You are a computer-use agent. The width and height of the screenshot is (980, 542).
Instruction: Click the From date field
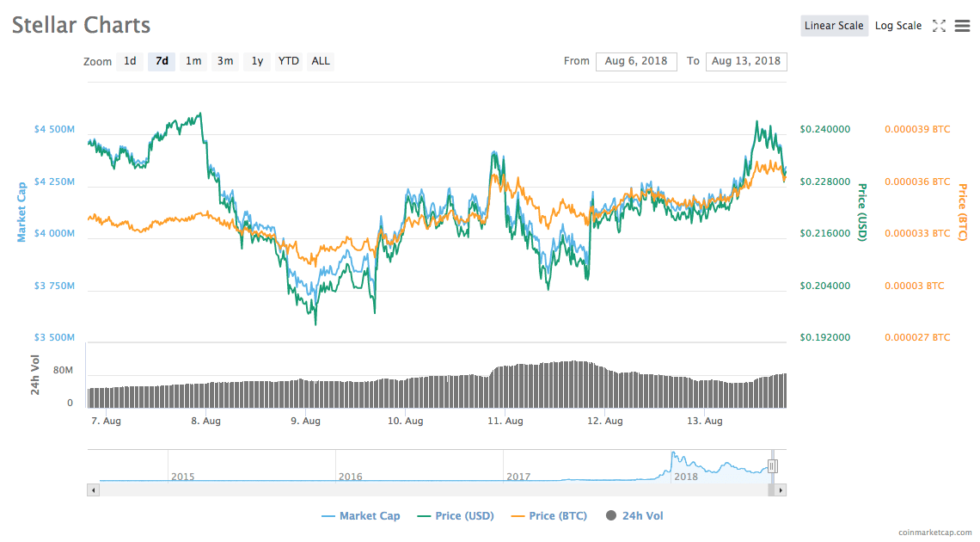click(636, 61)
